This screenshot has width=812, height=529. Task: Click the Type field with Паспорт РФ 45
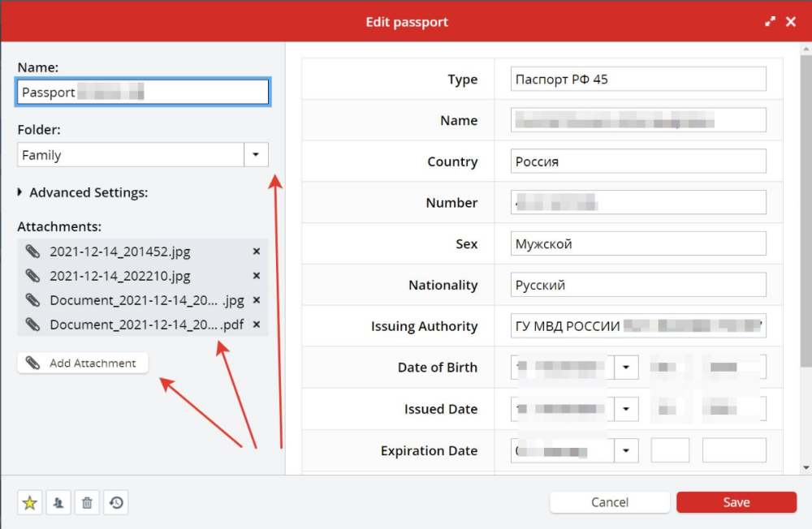[x=638, y=79]
